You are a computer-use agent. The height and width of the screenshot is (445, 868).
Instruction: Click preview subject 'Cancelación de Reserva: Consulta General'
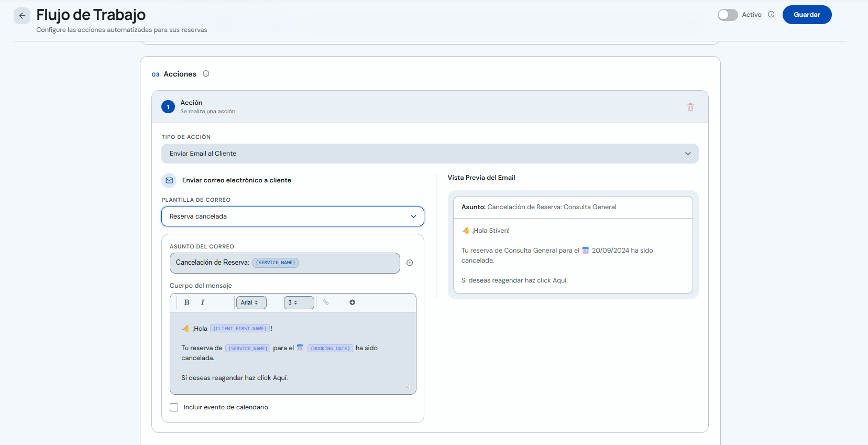(x=552, y=207)
